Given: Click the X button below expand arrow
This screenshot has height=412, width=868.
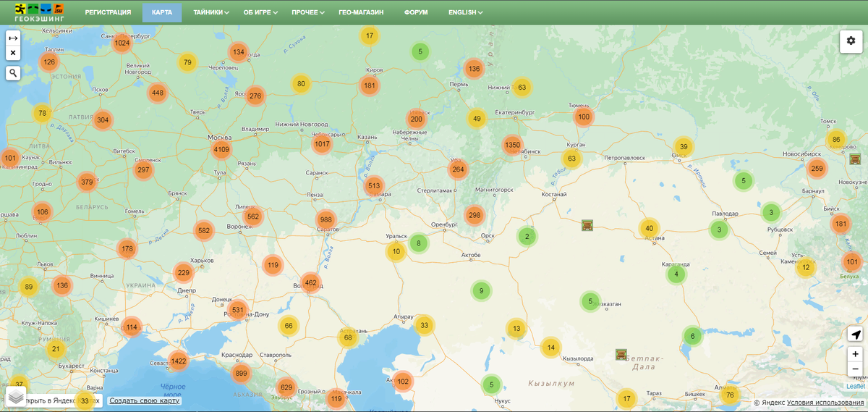Looking at the screenshot, I should (x=13, y=53).
